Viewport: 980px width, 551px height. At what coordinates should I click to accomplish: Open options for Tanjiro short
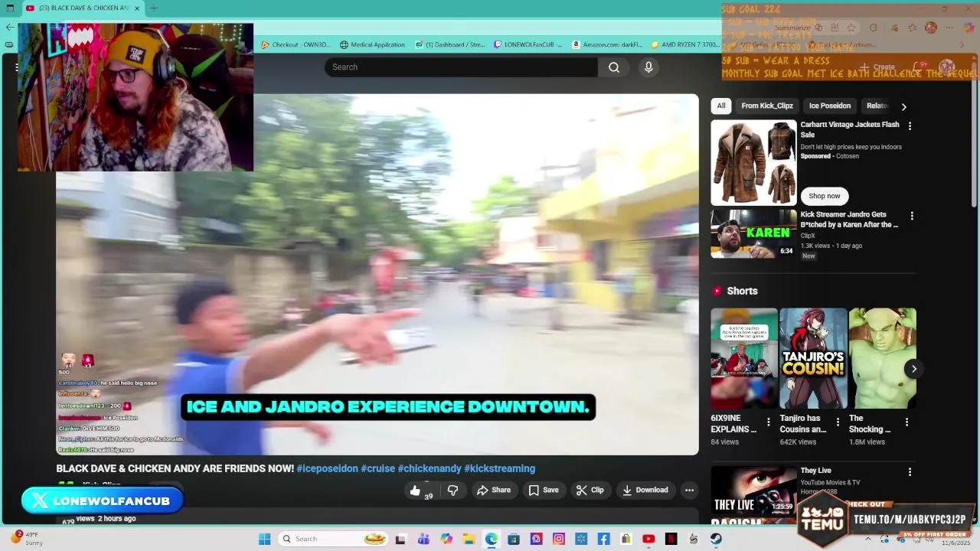click(838, 422)
